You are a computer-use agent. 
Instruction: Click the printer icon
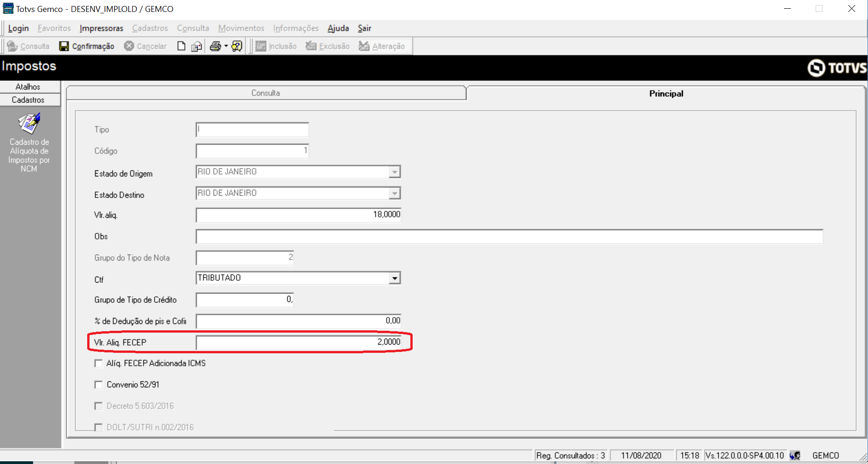[215, 46]
